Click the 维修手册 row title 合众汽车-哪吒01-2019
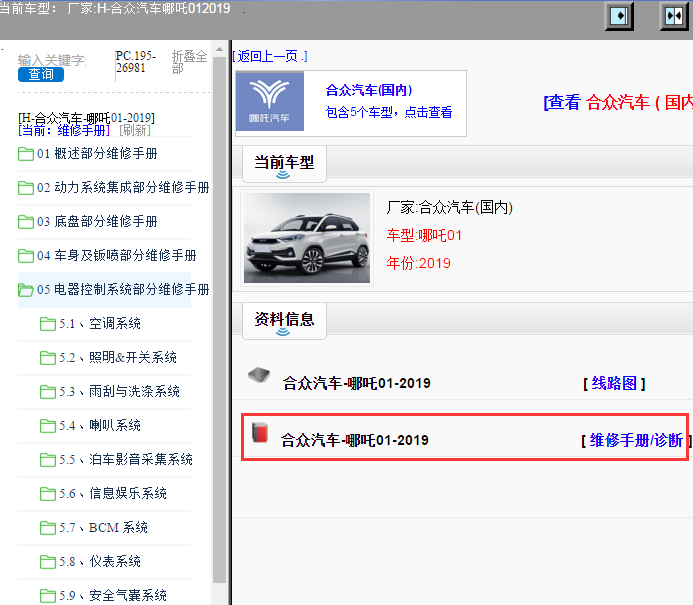The height and width of the screenshot is (605, 693). [x=355, y=440]
